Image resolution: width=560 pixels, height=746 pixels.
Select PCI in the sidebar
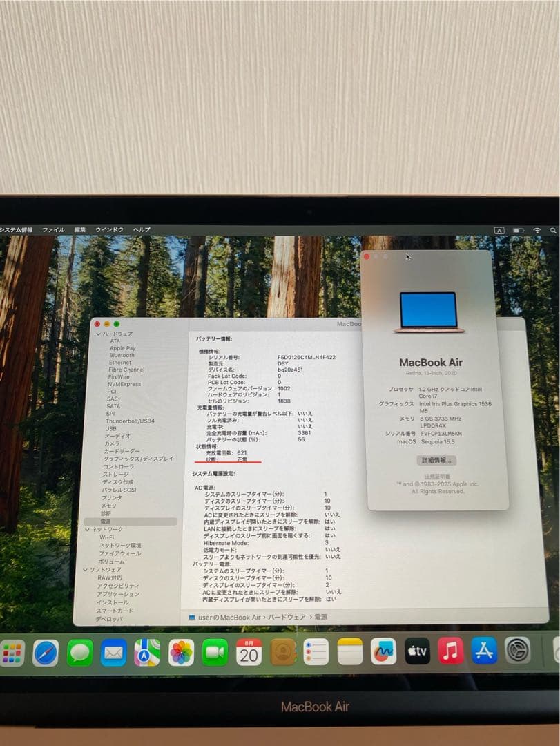(x=112, y=391)
